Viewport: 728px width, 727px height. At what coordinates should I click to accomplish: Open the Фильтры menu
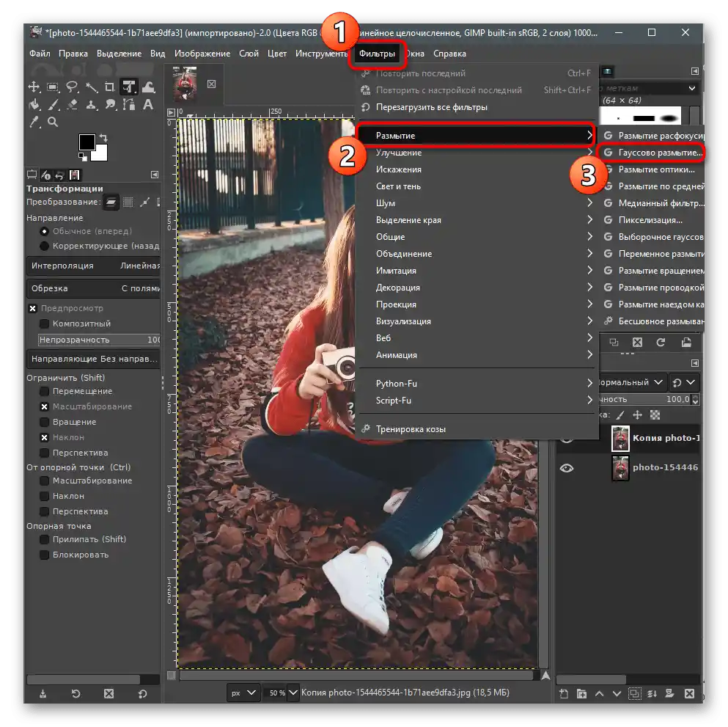377,54
